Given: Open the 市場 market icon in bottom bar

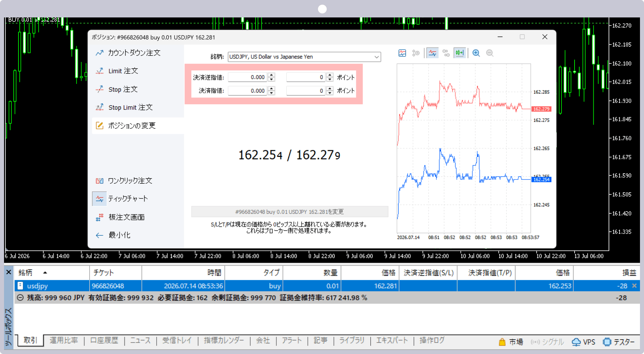Looking at the screenshot, I should (x=511, y=342).
